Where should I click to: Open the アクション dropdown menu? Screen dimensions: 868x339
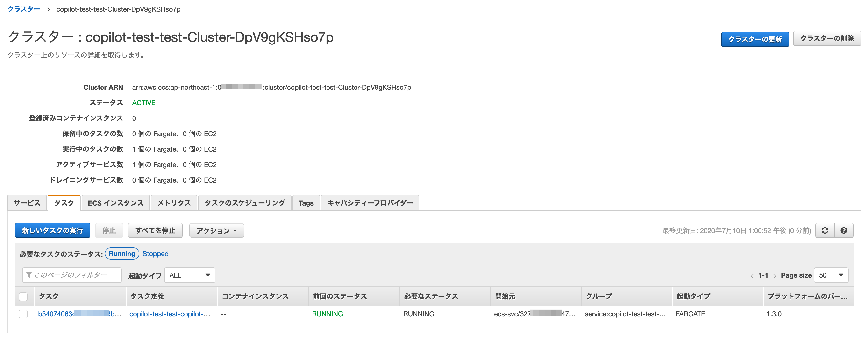tap(216, 230)
